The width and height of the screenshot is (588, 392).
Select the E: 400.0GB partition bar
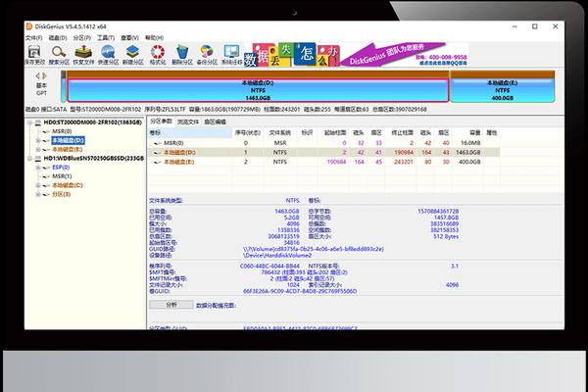point(502,90)
